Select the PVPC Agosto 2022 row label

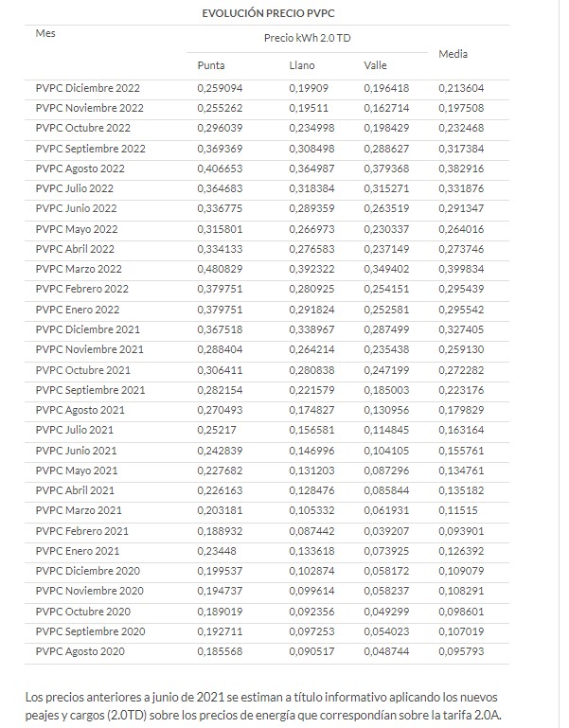tap(80, 169)
